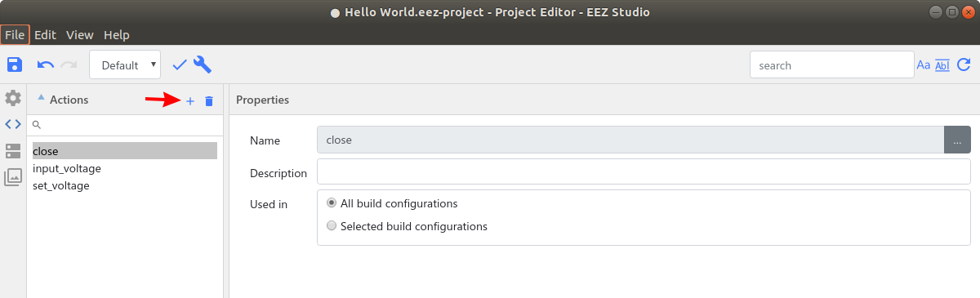Open the Settings section with the gear icon
Viewport: 980px width, 298px height.
click(13, 98)
